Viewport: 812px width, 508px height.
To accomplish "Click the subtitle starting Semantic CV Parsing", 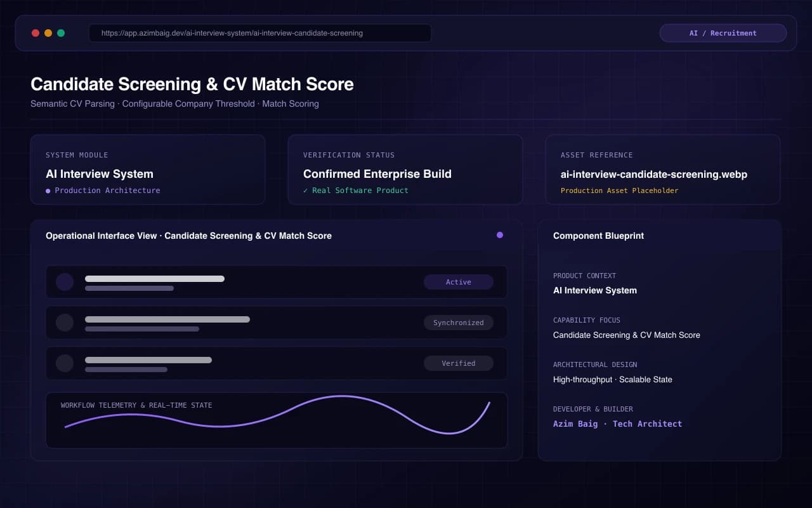I will (x=174, y=104).
